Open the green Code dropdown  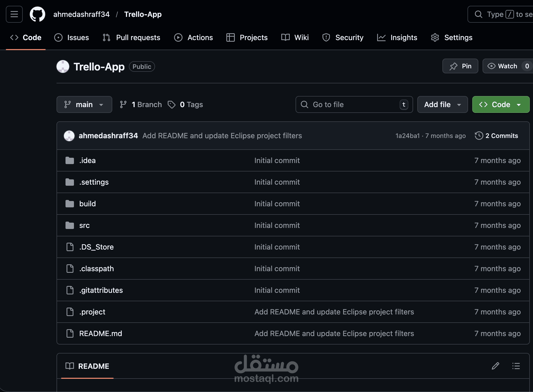click(500, 104)
